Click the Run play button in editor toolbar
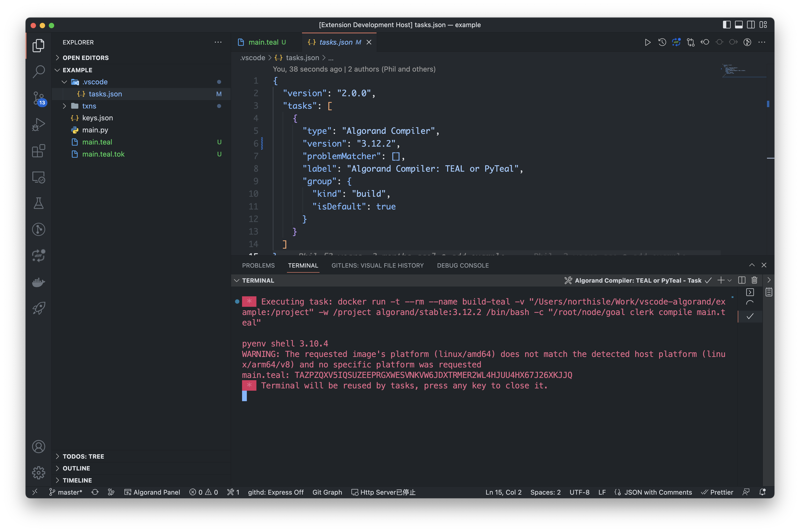Viewport: 800px width, 532px height. (647, 42)
